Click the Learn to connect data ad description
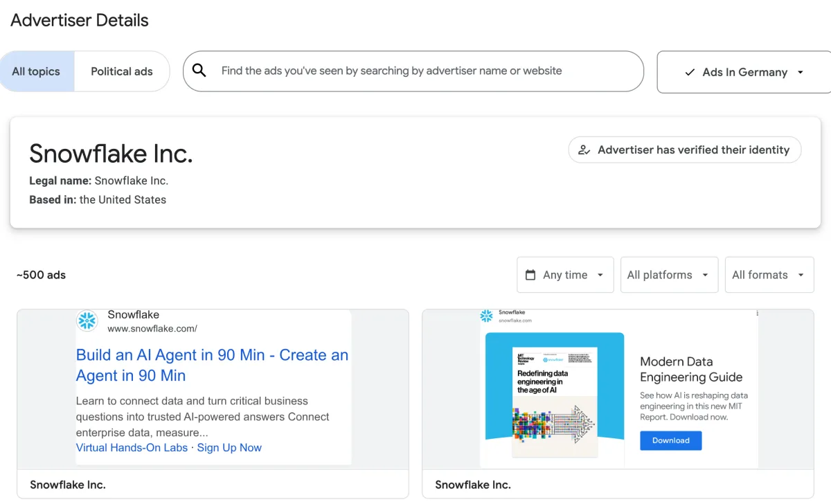This screenshot has height=504, width=831. pos(203,417)
